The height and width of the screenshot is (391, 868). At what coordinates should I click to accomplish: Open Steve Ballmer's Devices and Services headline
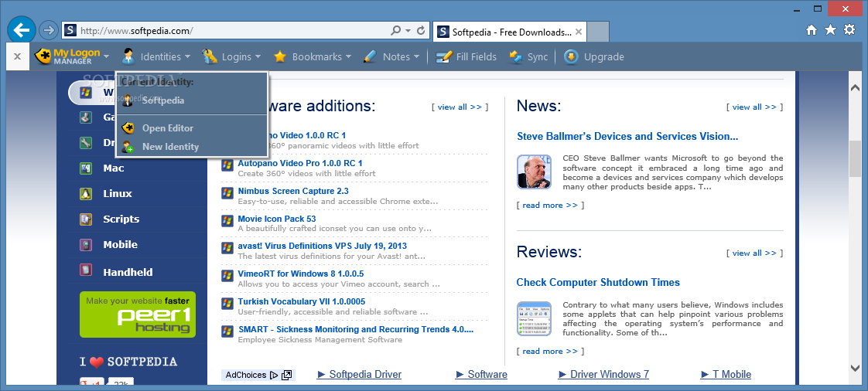click(627, 136)
